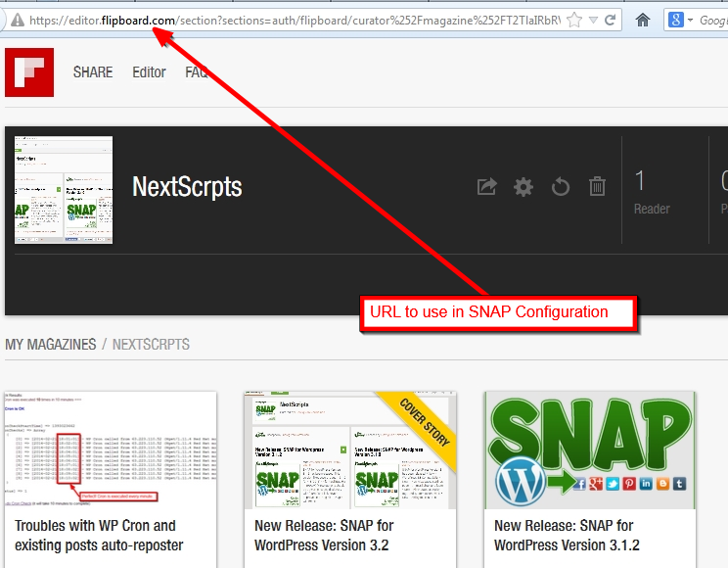728x568 pixels.
Task: Click the browser address bar URL
Action: click(x=295, y=21)
